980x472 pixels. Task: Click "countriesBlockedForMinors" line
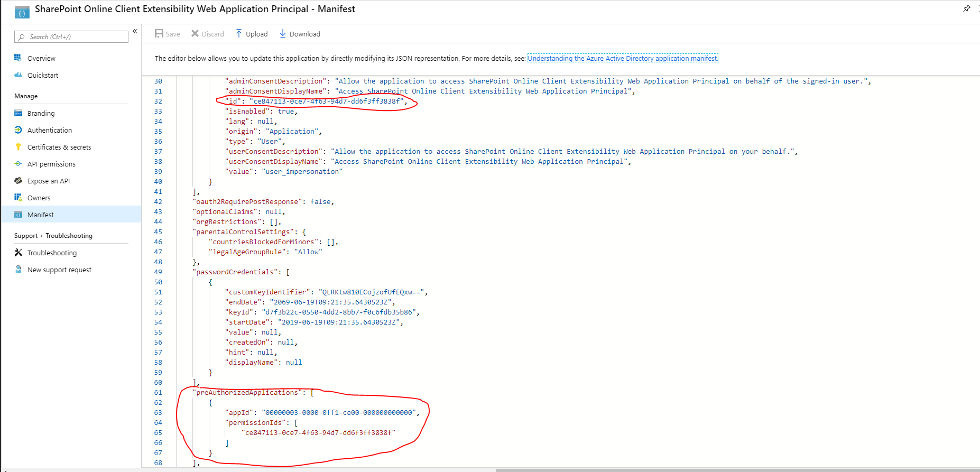coord(273,242)
